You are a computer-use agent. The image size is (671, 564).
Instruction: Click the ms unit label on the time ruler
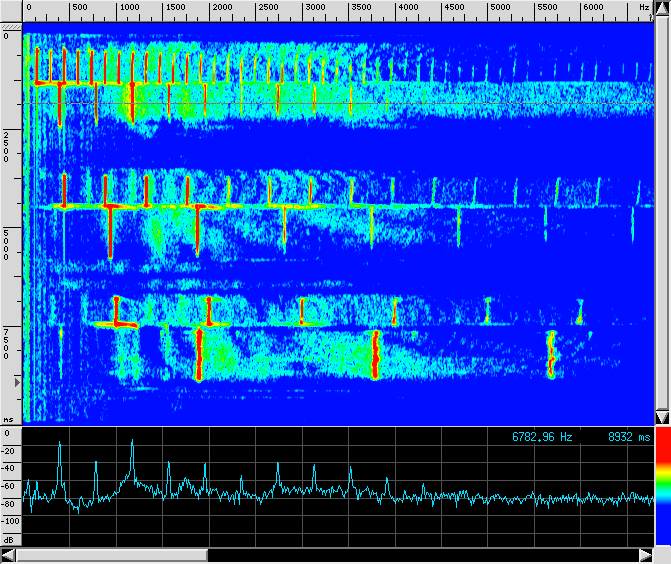[9, 420]
